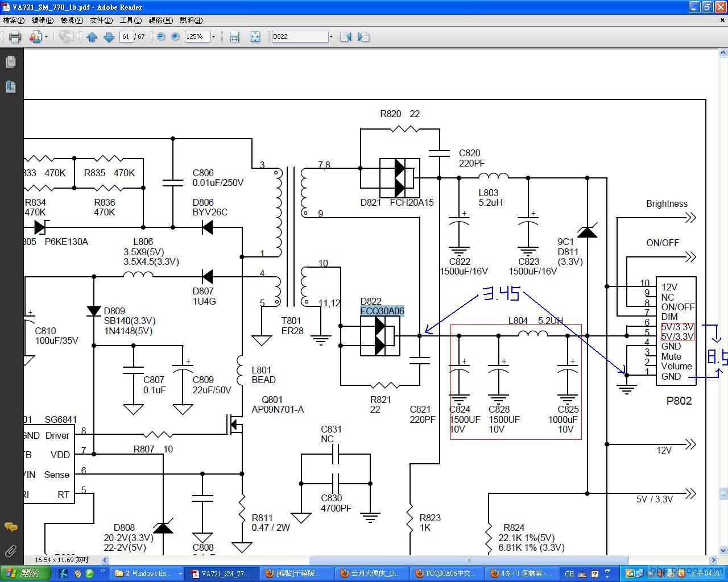Viewport: 728px width, 582px height.
Task: Open the Attachments paperclip panel icon
Action: pos(11,551)
